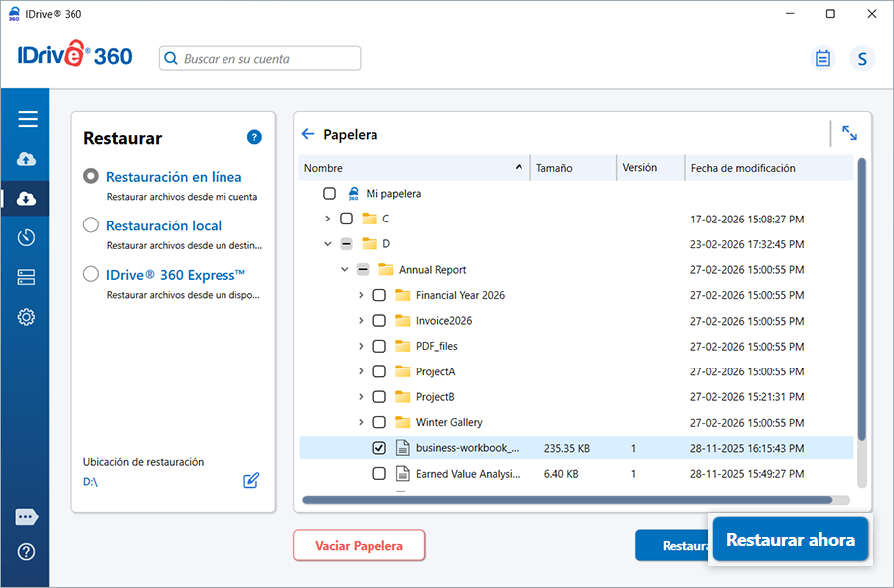Select the IDrive 360 Express option
The image size is (894, 588).
(x=91, y=275)
